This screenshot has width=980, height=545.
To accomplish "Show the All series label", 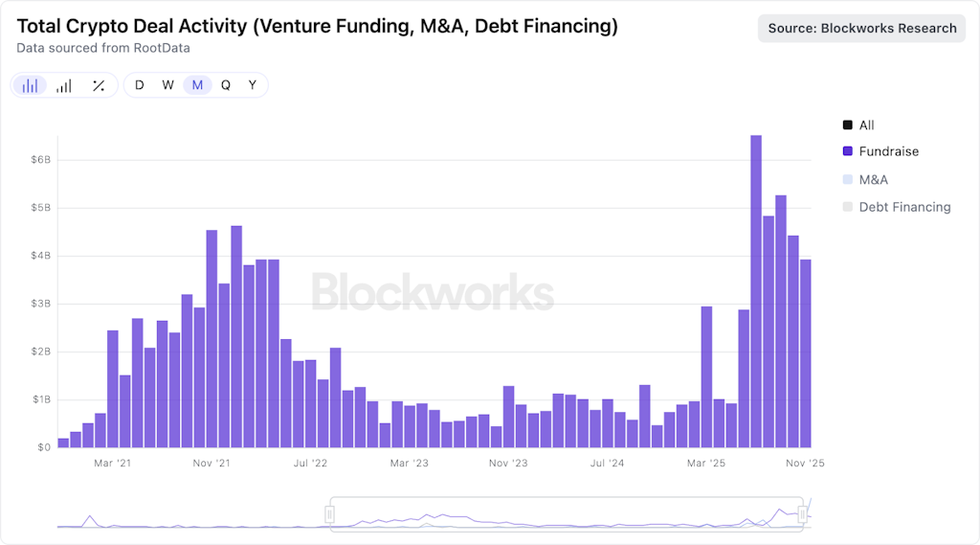I will [866, 125].
